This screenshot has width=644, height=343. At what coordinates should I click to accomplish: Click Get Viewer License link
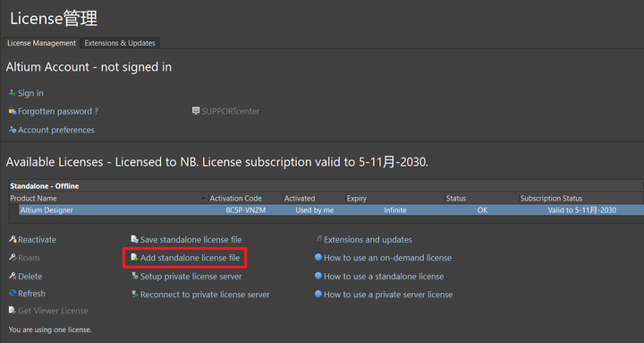point(53,311)
